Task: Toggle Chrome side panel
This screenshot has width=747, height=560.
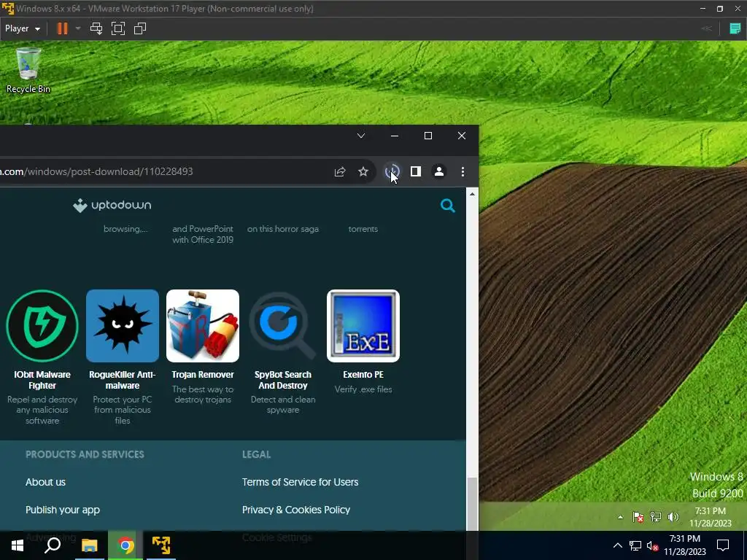Action: (416, 171)
